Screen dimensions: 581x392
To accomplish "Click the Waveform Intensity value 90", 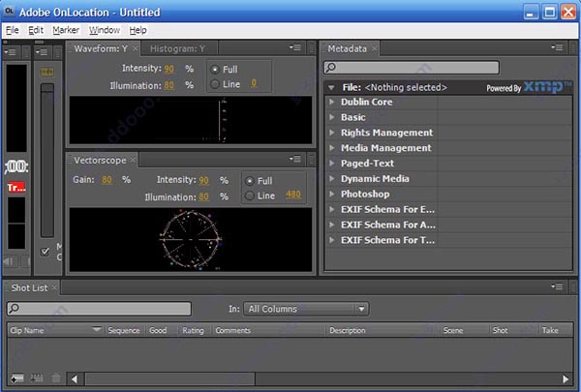I will [168, 69].
